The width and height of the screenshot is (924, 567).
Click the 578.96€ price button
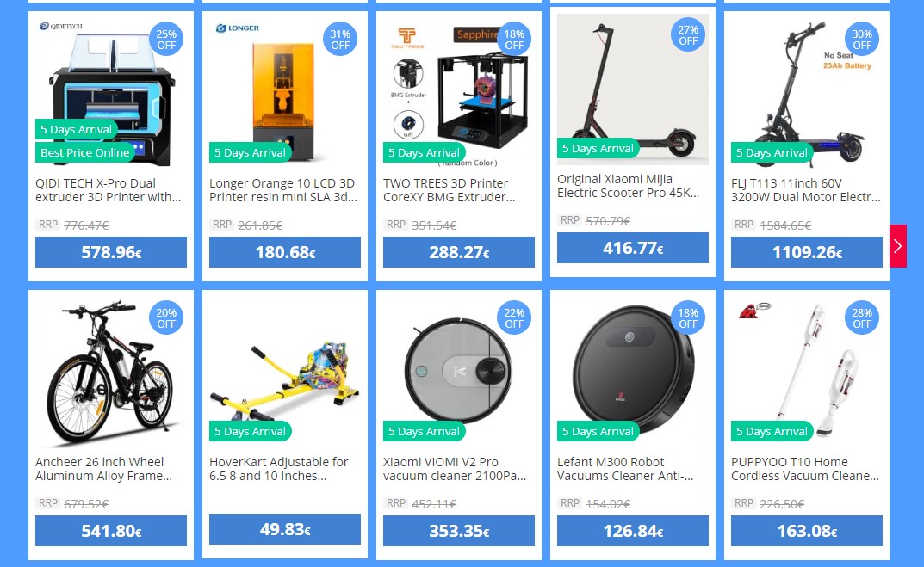point(111,252)
